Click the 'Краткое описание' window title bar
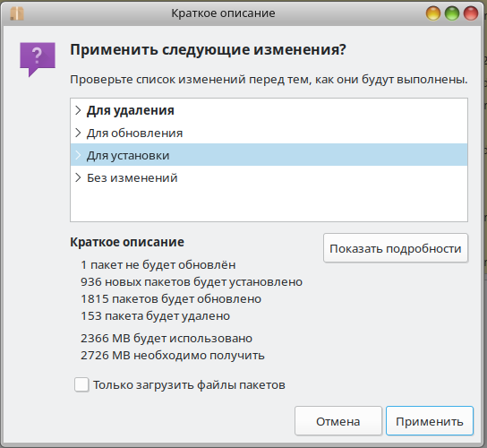Screen dimensions: 487x448 (x=223, y=13)
